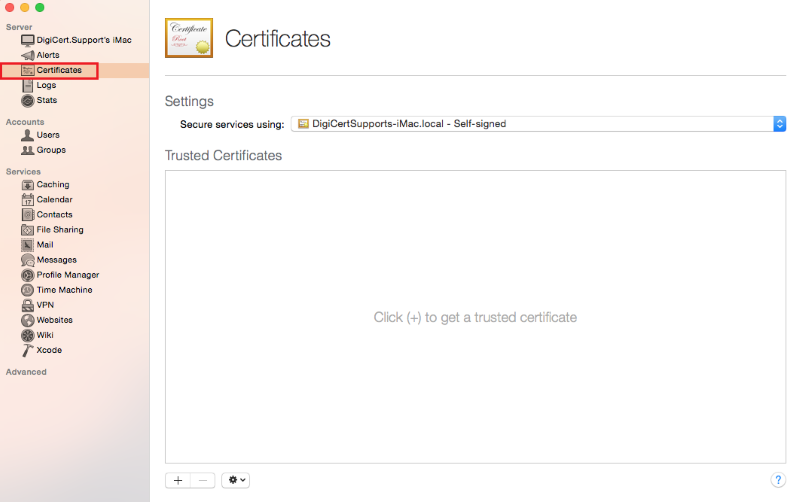Select the Wiki service icon
Screen dimensions: 800x502
point(28,335)
